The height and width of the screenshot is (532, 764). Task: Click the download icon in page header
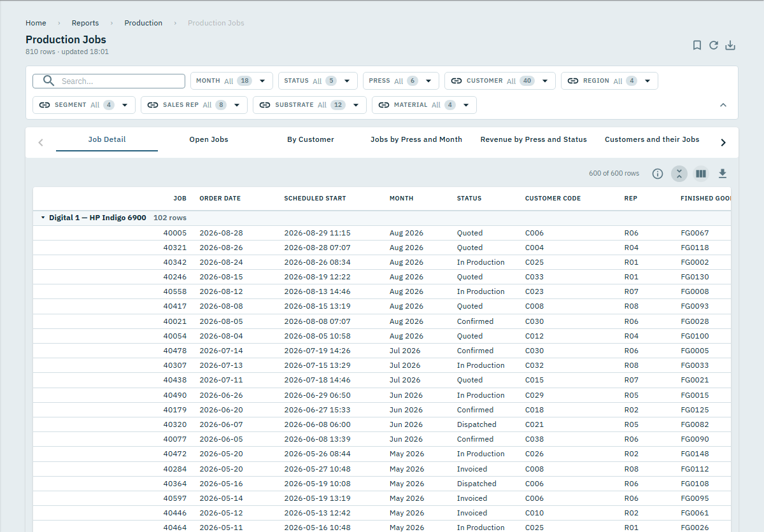tap(730, 45)
